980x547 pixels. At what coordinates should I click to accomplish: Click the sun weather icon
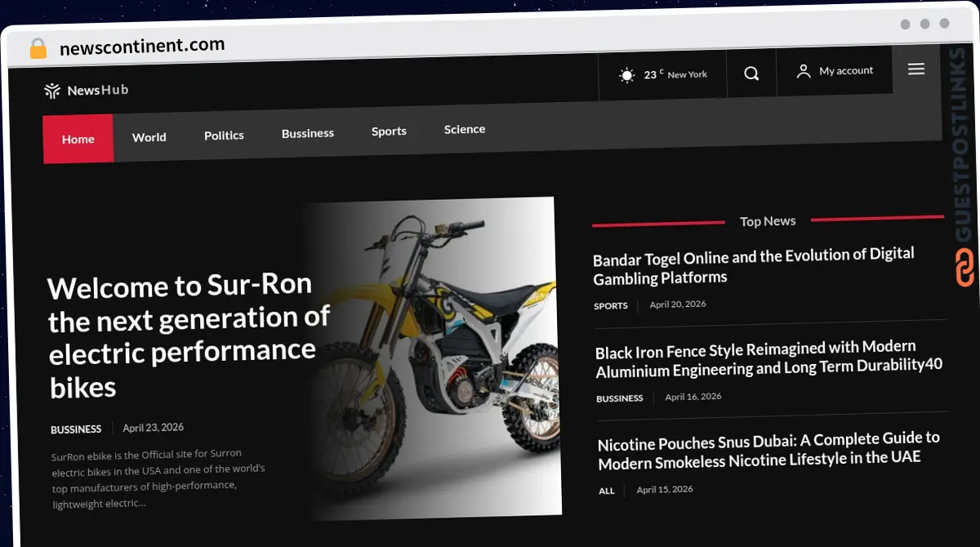pyautogui.click(x=626, y=76)
